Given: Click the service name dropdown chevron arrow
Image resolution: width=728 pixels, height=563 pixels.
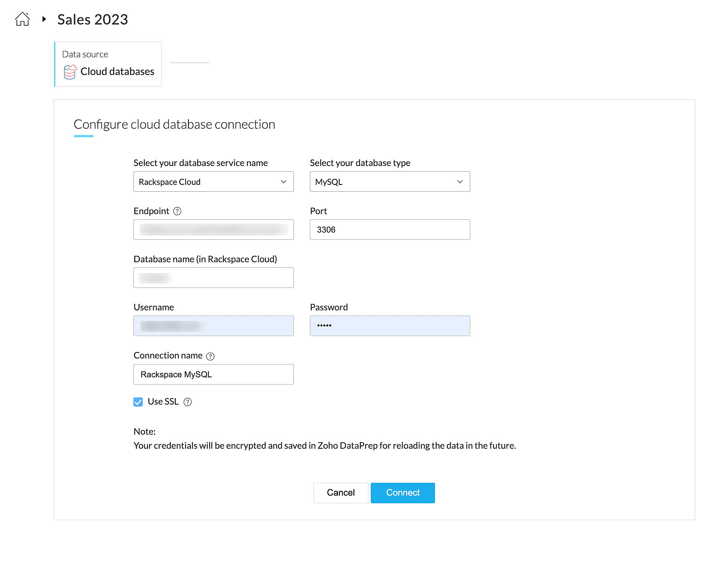Looking at the screenshot, I should coord(283,182).
